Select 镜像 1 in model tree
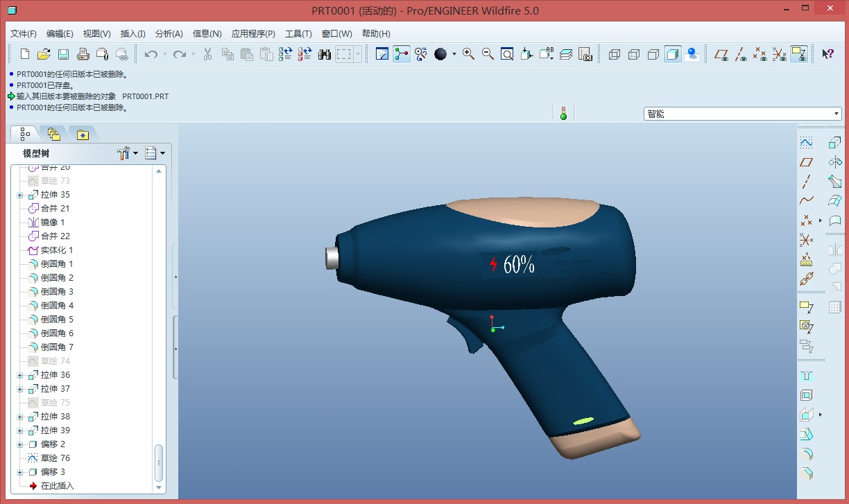Image resolution: width=849 pixels, height=504 pixels. coord(46,223)
